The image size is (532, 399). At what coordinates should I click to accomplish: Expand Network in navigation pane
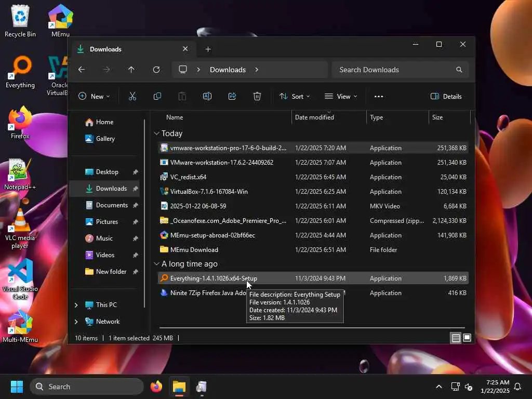76,322
